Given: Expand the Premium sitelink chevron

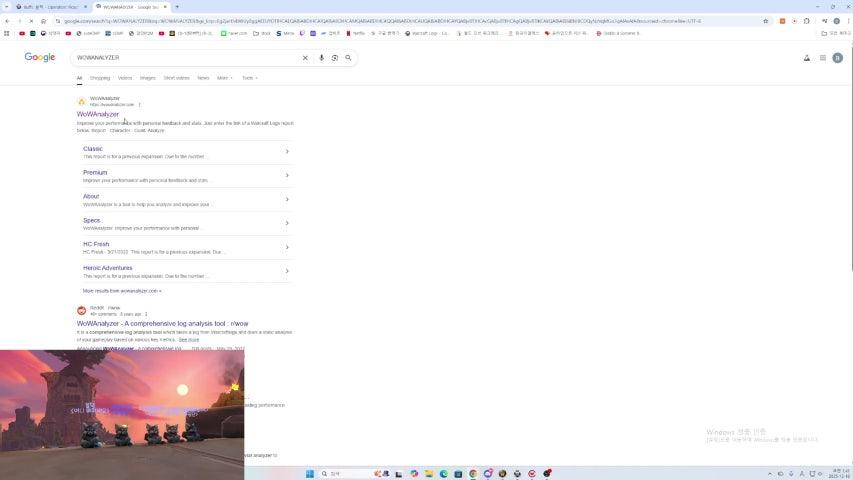Looking at the screenshot, I should [x=287, y=175].
